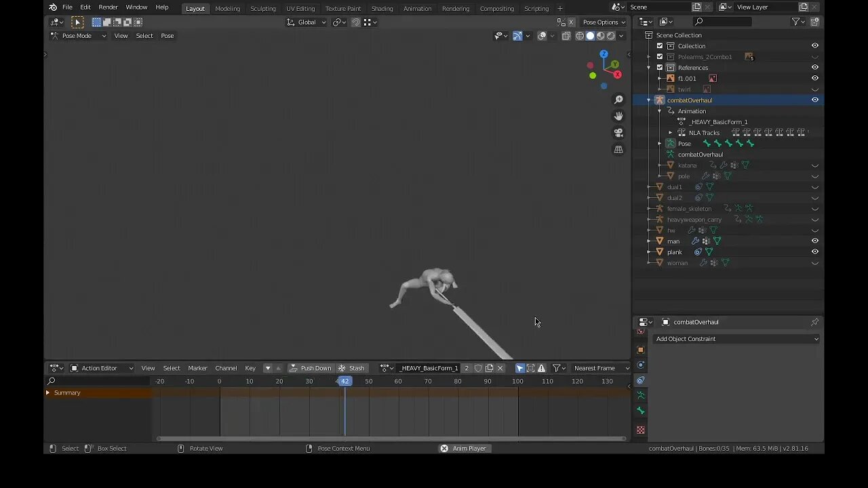
Task: Show the woman object via eye icon
Action: (x=815, y=263)
